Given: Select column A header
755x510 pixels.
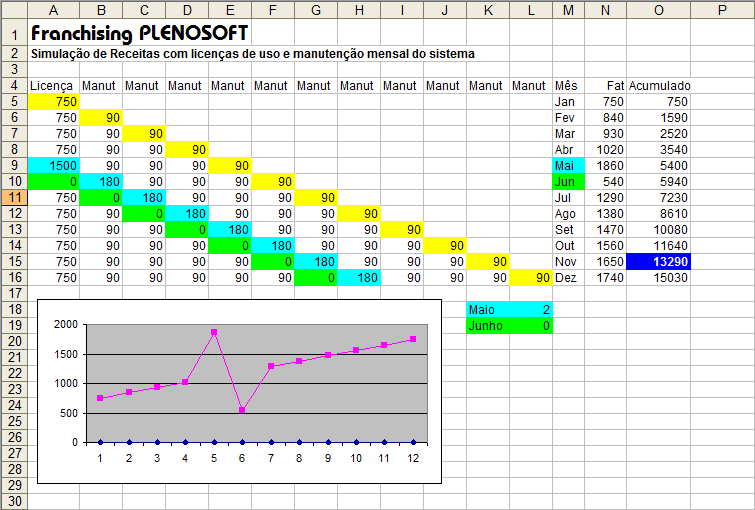Looking at the screenshot, I should [x=54, y=8].
